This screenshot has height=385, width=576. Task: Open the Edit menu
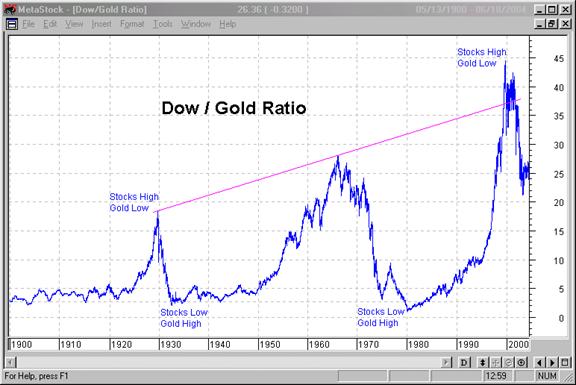pos(50,24)
